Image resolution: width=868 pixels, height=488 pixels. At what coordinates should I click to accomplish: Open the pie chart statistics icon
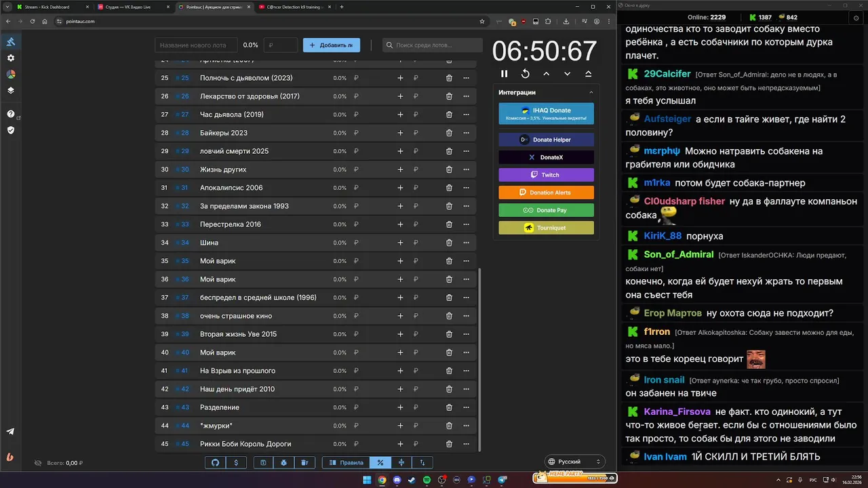(11, 74)
